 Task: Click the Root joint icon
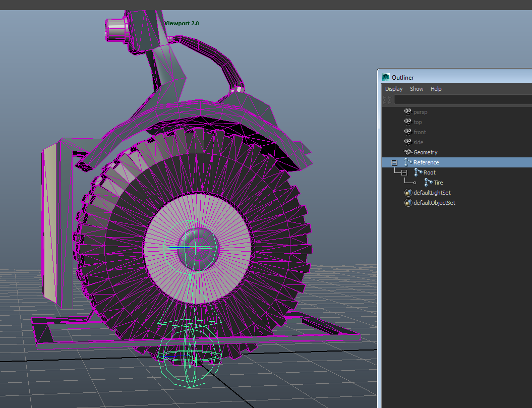[418, 172]
